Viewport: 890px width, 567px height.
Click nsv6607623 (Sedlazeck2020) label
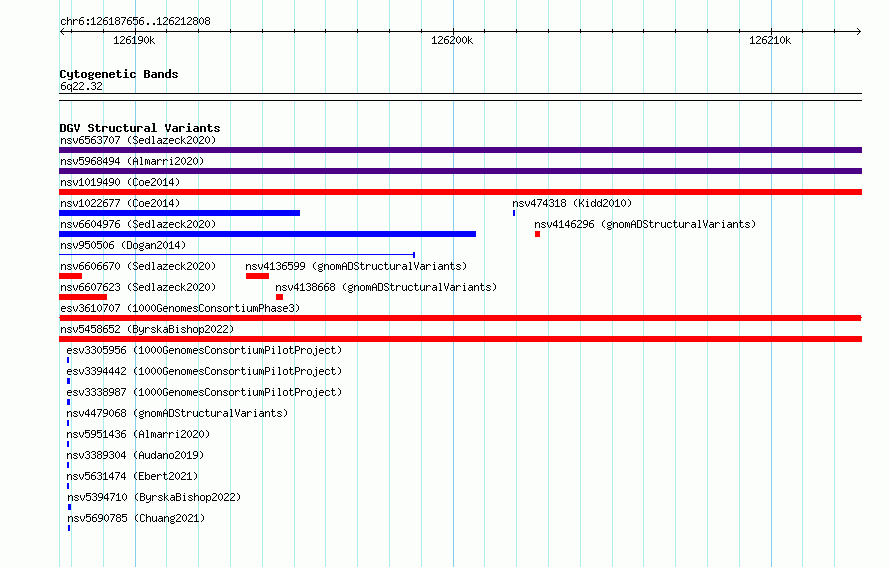point(138,287)
